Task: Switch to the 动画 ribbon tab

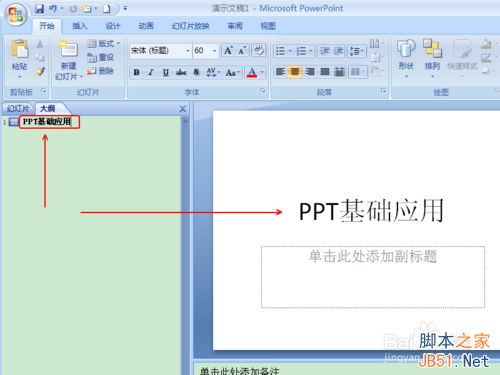Action: click(146, 26)
